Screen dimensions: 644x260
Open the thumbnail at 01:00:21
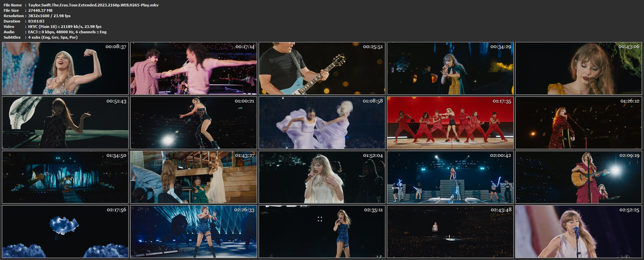point(194,123)
